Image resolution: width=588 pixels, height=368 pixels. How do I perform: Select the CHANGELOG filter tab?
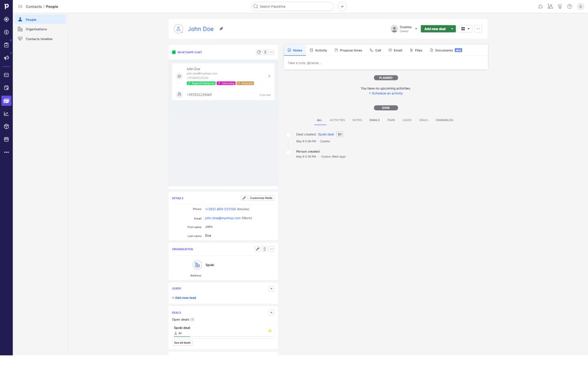click(444, 119)
